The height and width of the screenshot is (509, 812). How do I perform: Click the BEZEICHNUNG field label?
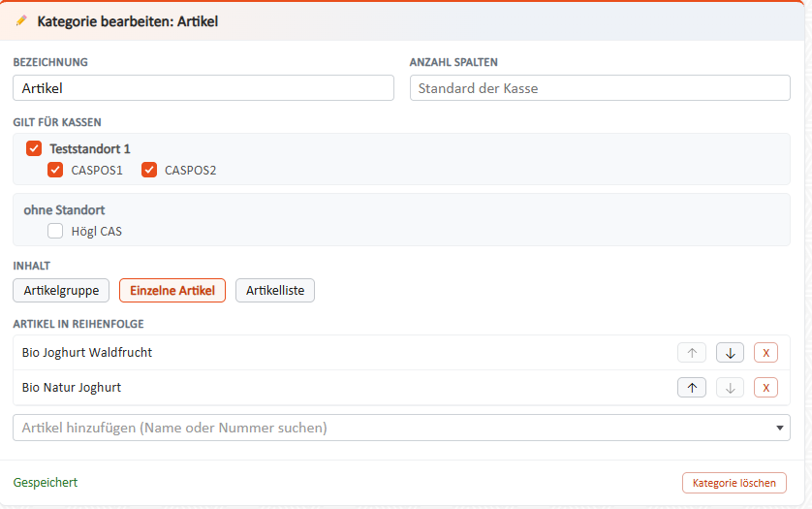pos(50,62)
